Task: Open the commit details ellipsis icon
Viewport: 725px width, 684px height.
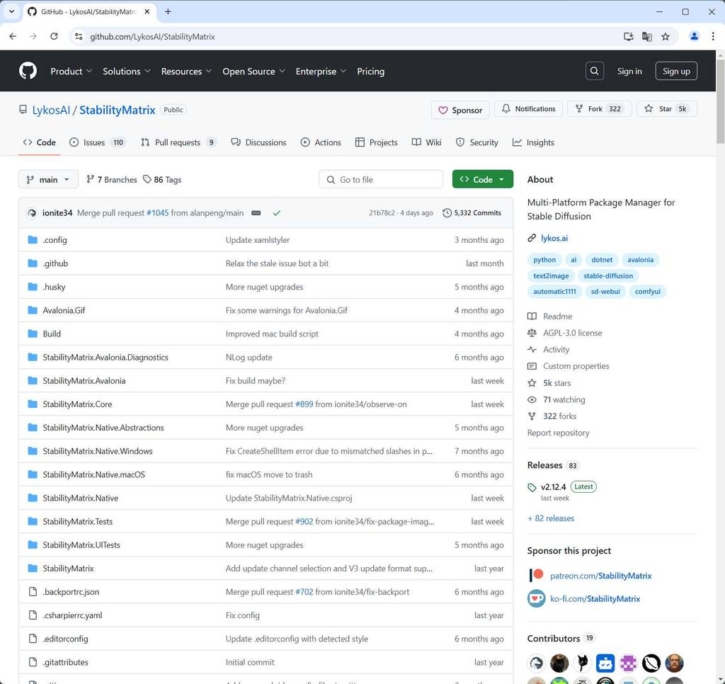Action: (256, 213)
